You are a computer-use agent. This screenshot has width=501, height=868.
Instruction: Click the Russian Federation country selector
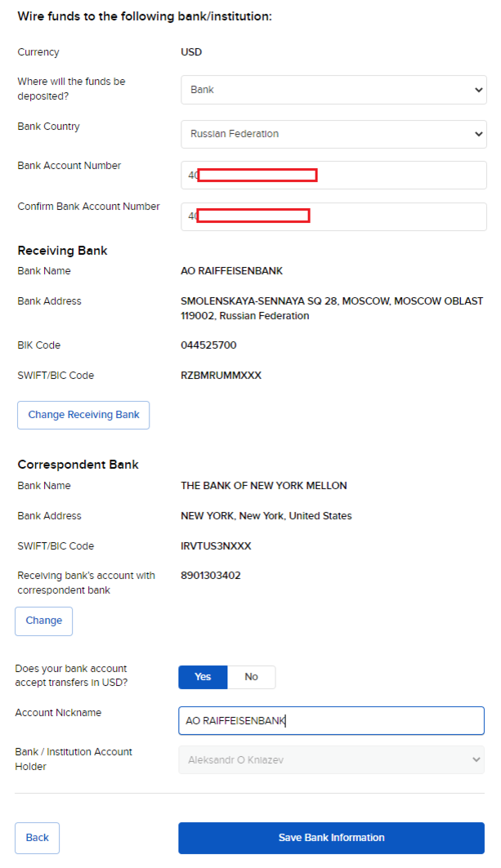(331, 134)
